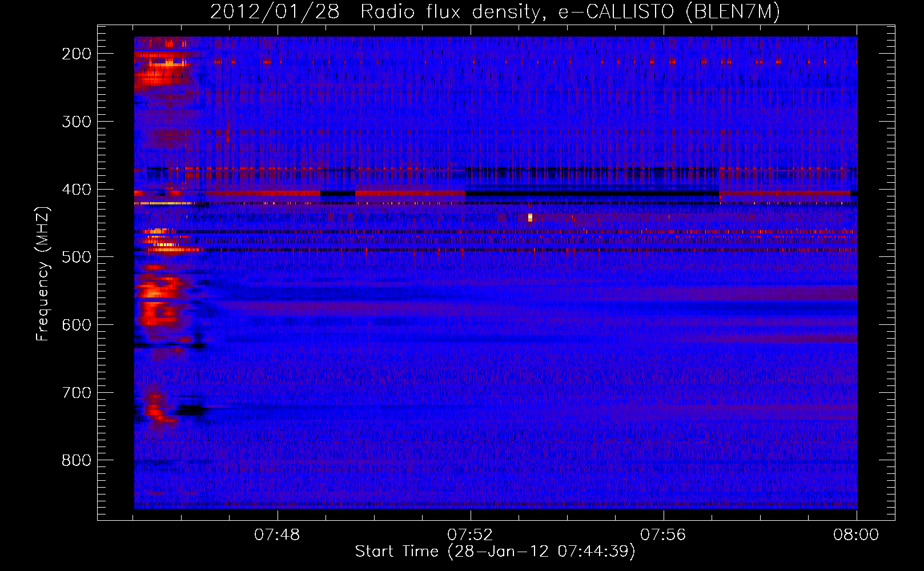Click the 07:48 time tick label
Screen dimensions: 924x571
277,535
